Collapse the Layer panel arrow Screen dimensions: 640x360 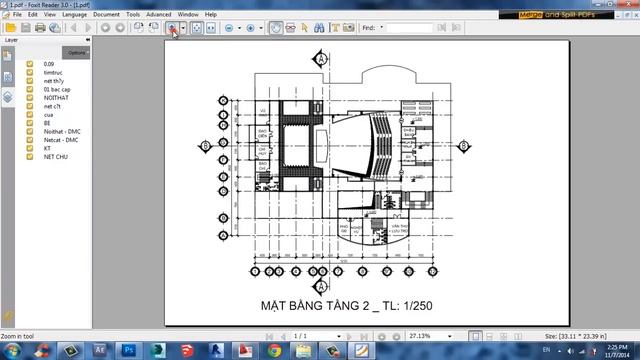pyautogui.click(x=87, y=40)
